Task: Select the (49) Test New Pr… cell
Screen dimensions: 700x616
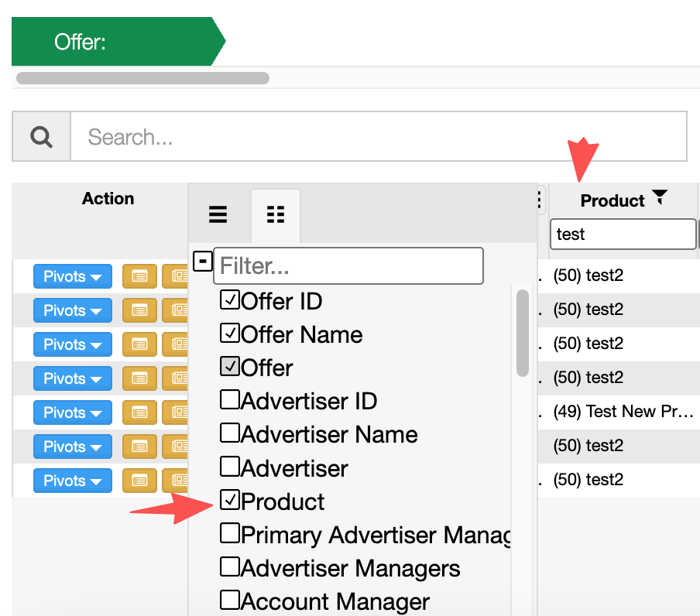Action: (623, 411)
